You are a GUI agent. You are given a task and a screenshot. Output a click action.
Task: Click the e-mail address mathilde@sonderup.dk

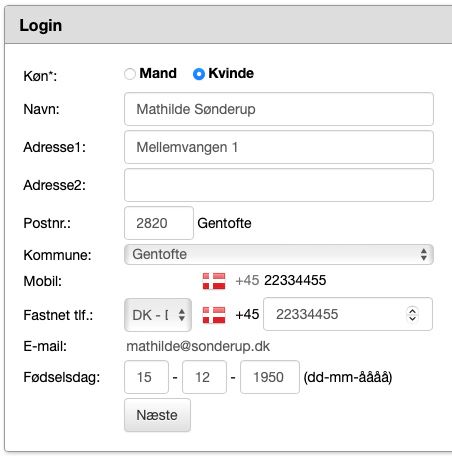pyautogui.click(x=198, y=346)
